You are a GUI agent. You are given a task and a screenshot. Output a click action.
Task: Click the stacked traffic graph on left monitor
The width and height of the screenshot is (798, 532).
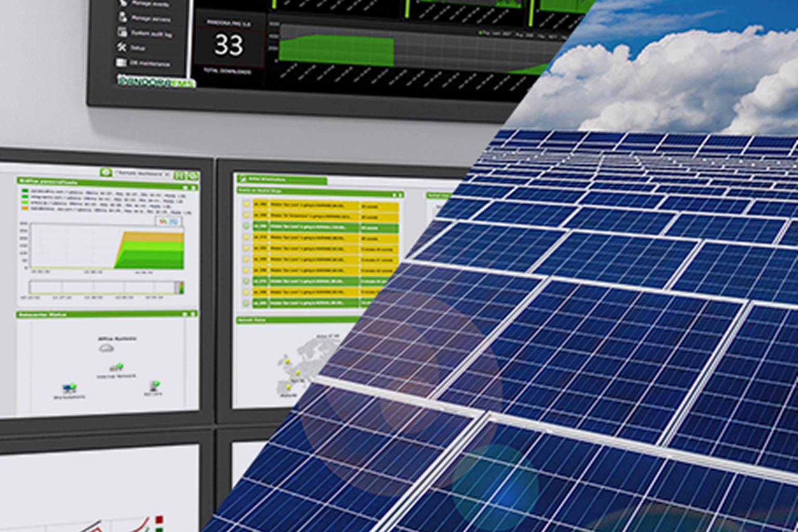point(107,246)
